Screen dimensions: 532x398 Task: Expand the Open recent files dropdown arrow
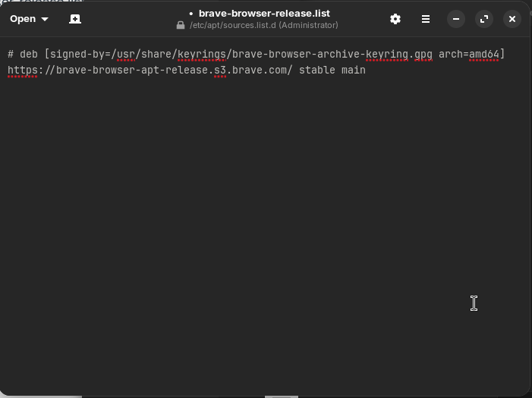(45, 19)
